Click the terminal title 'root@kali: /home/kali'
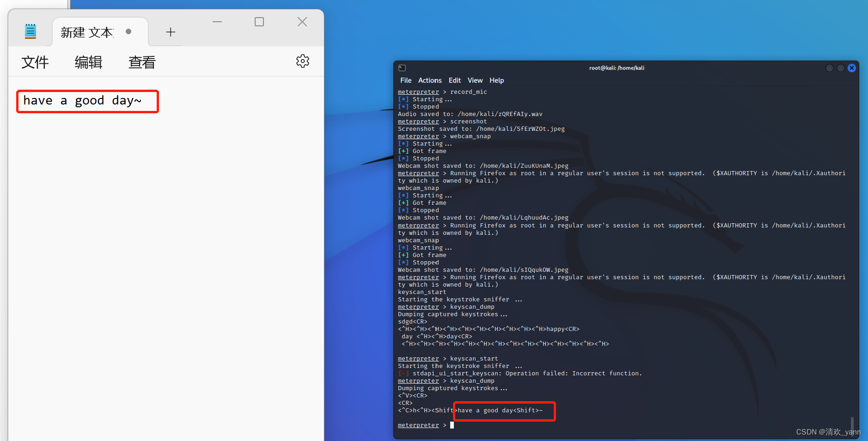 617,68
